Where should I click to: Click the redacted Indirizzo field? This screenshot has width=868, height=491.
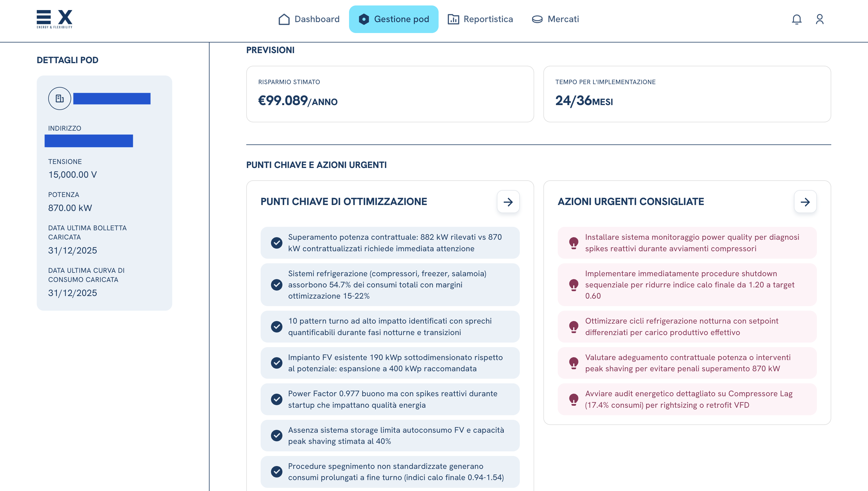click(89, 141)
